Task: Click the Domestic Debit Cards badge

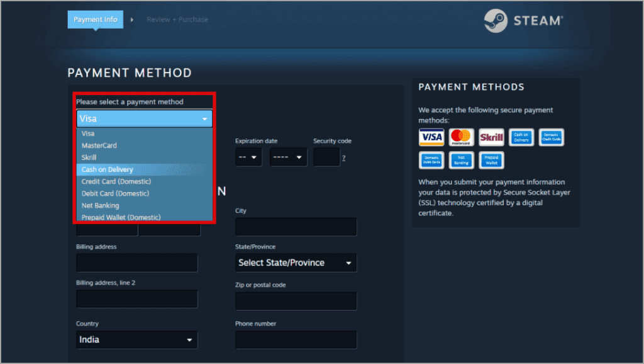Action: 431,160
